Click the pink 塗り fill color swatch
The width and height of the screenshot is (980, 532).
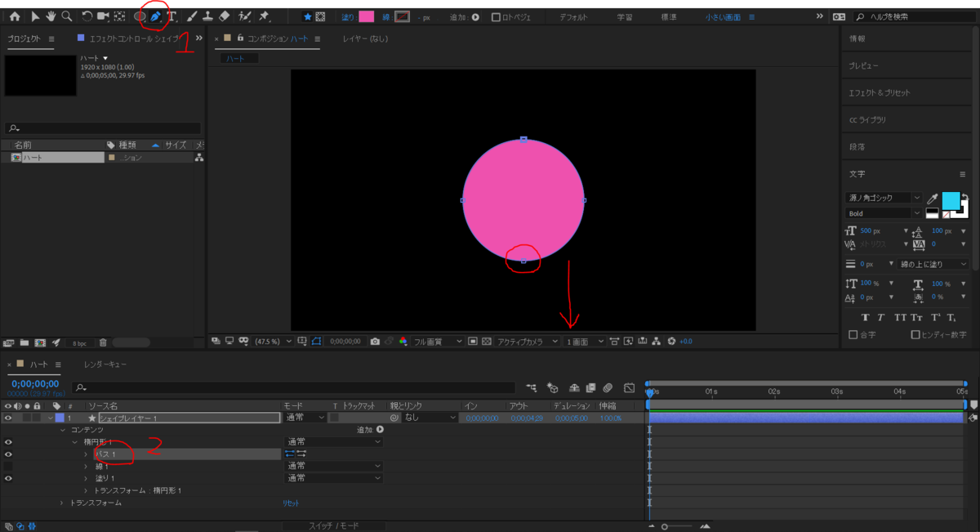(x=367, y=16)
